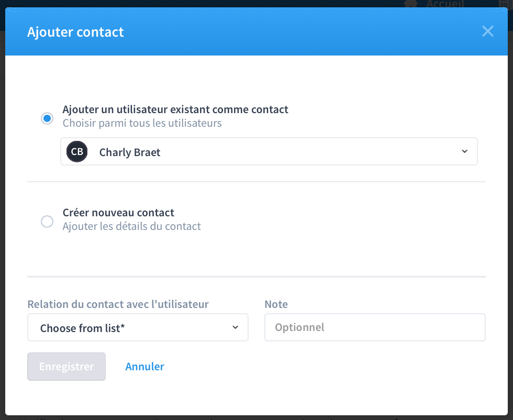Open the Charly Braet user selector
513x420 pixels.
click(x=269, y=151)
